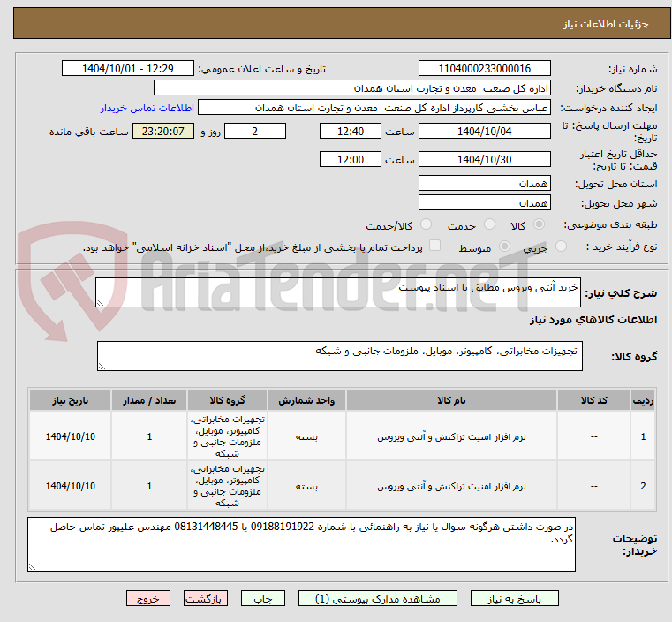Screen dimensions: 672x622
Task: Click the 'شماره نیاز' field 1104000233000016
Action: 484,68
